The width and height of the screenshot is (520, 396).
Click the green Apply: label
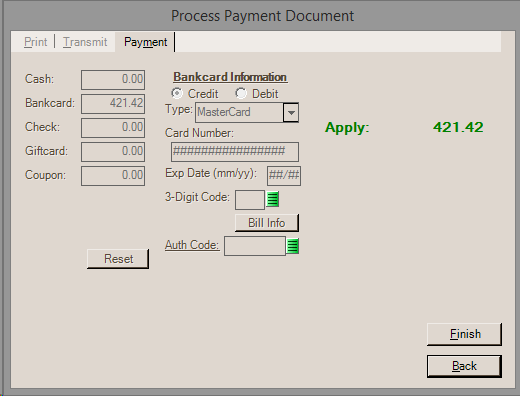click(x=347, y=128)
